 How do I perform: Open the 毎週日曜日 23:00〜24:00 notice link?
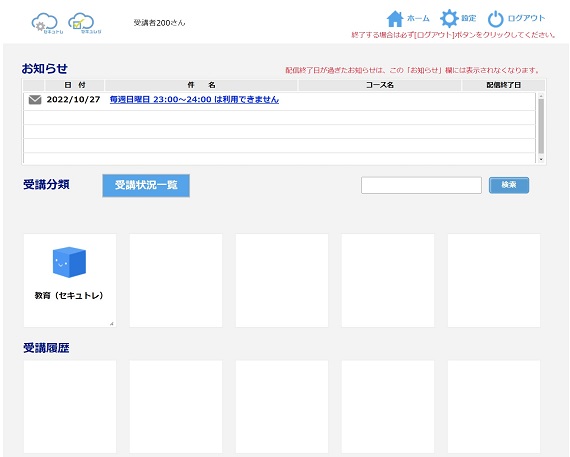194,100
